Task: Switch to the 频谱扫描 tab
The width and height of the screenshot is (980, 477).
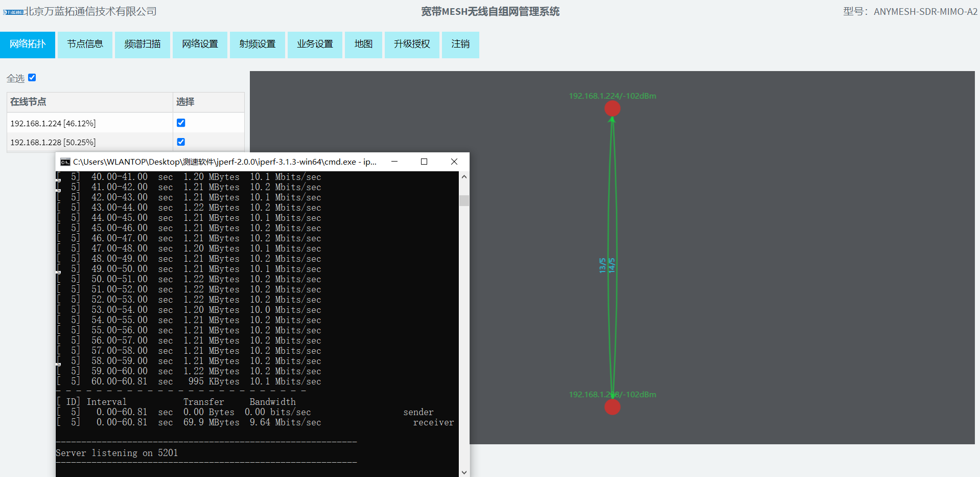Action: 142,44
